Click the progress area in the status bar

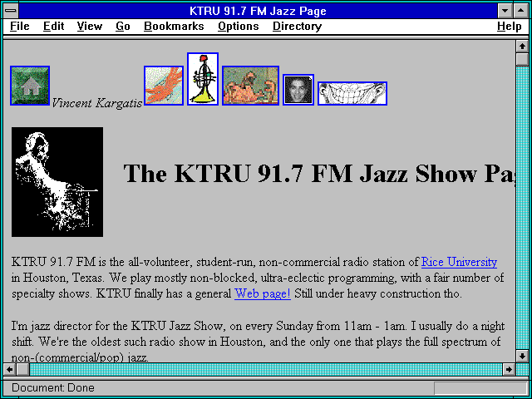pos(480,388)
